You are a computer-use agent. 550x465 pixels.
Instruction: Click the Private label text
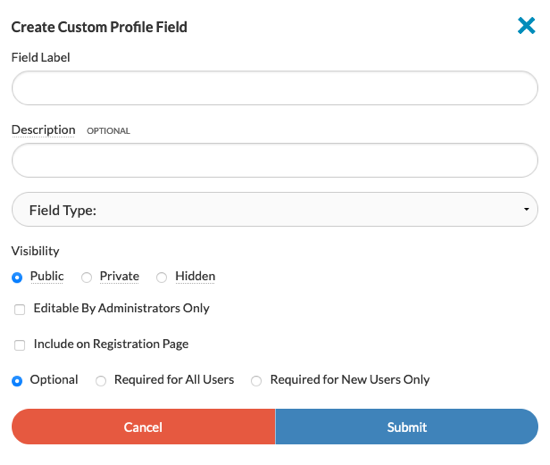(x=120, y=276)
